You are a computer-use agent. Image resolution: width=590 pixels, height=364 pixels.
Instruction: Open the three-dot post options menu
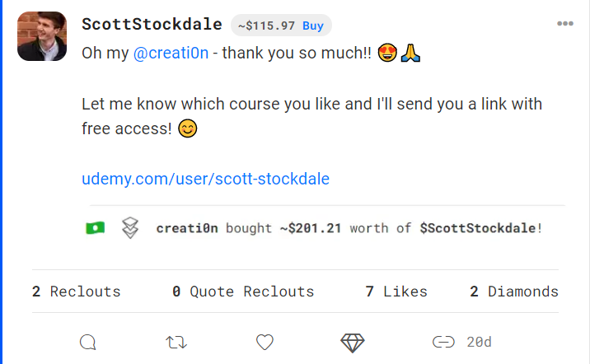click(x=564, y=24)
